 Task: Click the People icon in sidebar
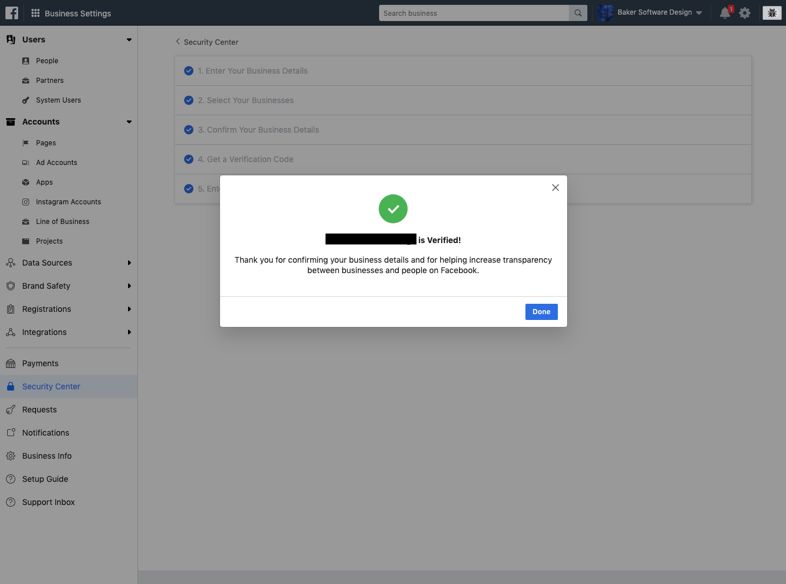(26, 61)
